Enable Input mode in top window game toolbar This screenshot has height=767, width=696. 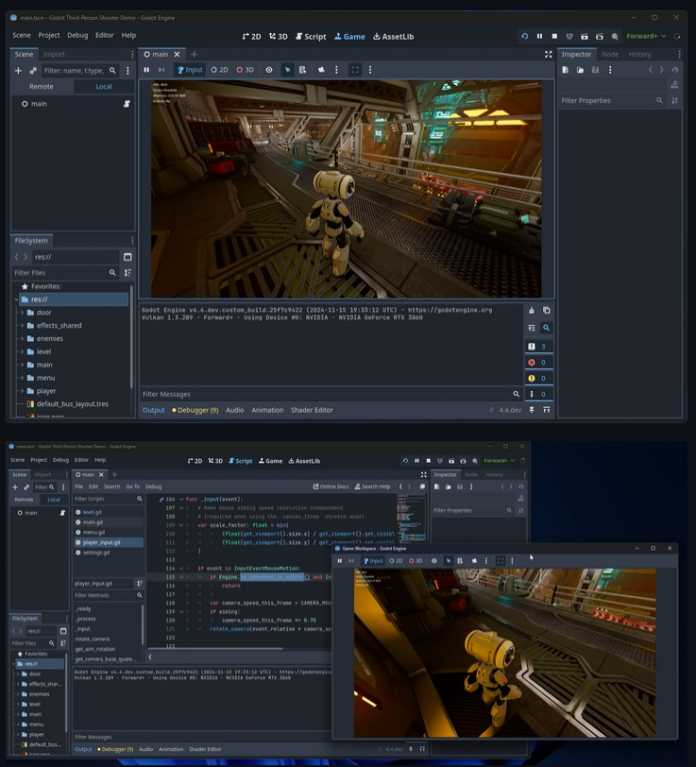190,70
